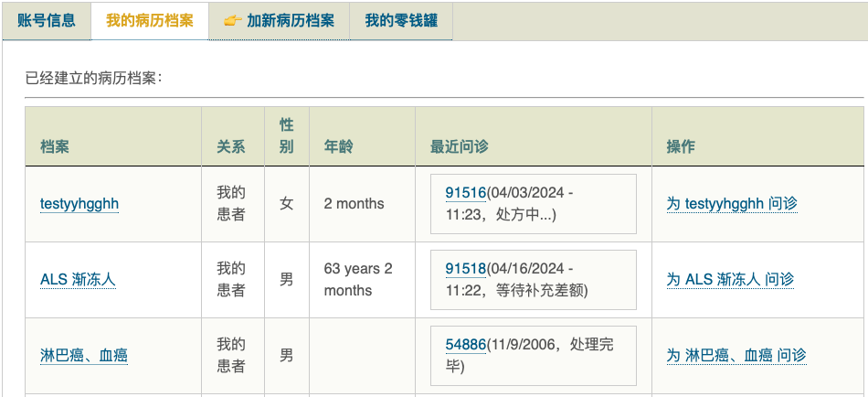
Task: Open the 账号信息 tab
Action: coord(46,20)
